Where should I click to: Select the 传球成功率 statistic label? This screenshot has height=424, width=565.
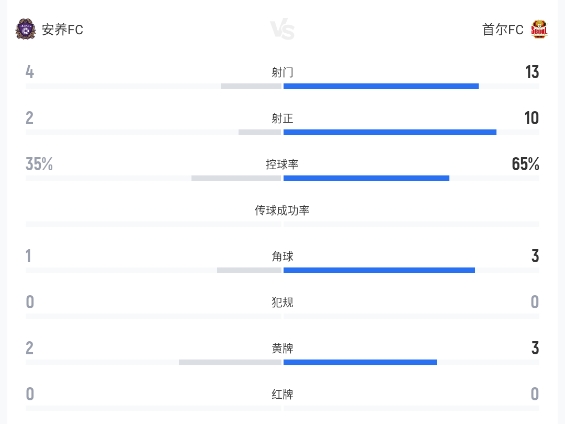[x=282, y=210]
